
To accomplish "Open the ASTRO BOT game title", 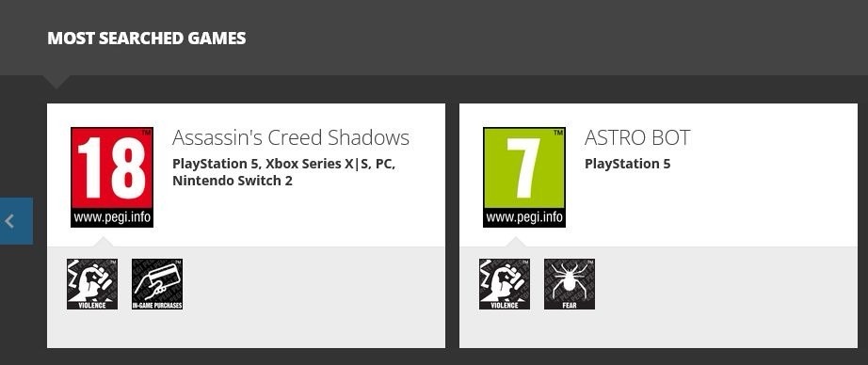I will coord(637,137).
